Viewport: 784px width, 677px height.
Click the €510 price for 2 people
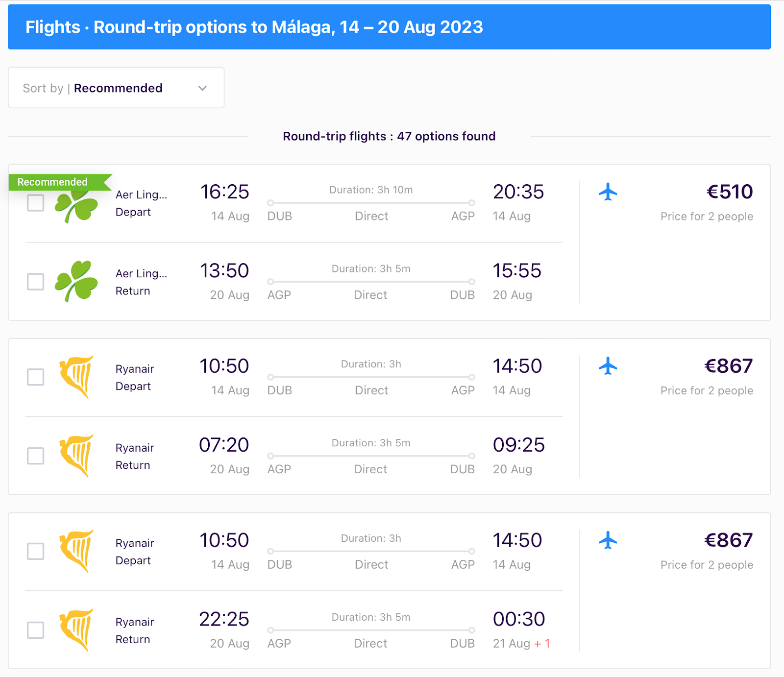(x=729, y=192)
